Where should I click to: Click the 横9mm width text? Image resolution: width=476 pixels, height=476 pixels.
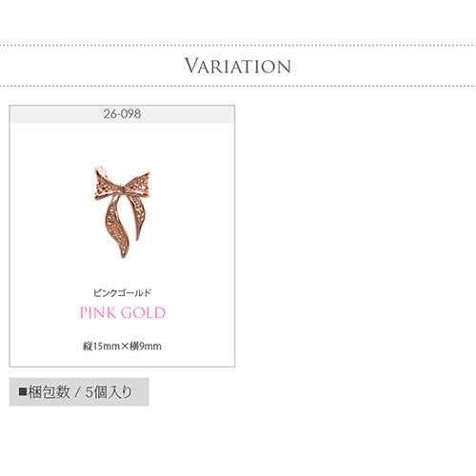coord(146,347)
